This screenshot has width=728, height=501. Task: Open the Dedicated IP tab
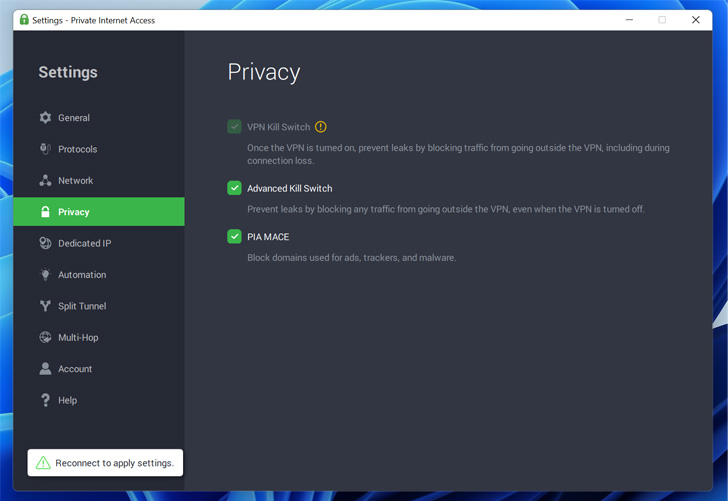click(99, 243)
